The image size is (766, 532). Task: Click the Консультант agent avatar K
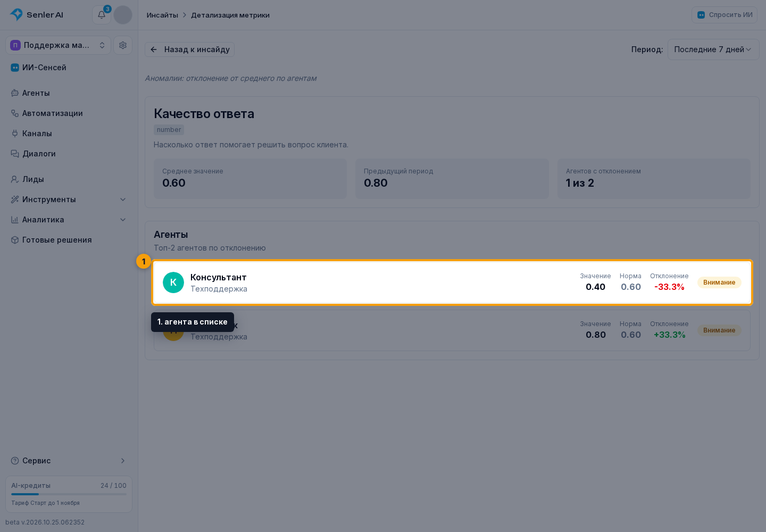coord(173,282)
